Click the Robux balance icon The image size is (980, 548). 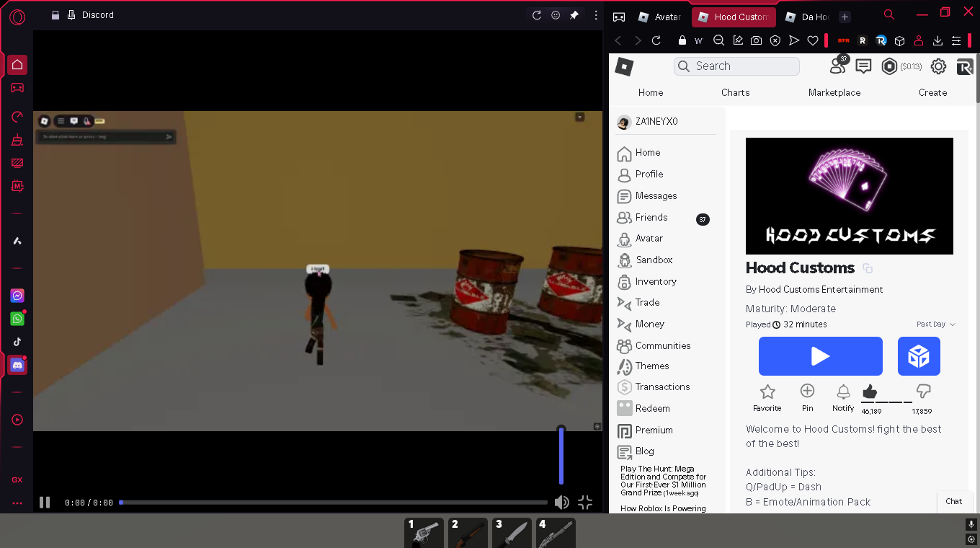[x=890, y=66]
